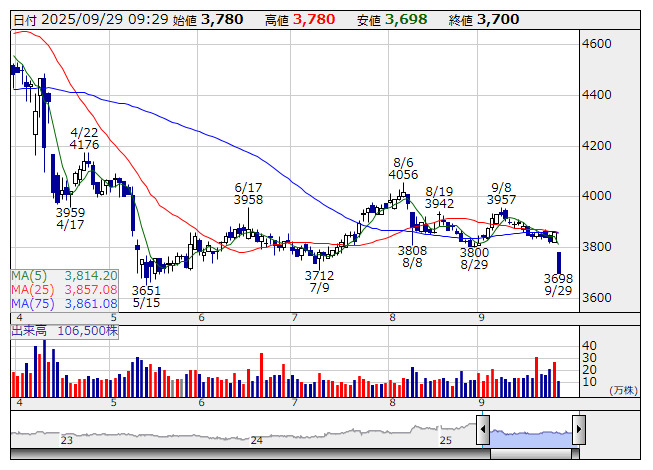
Task: Click the 始値 3,780 opening price
Action: (208, 20)
